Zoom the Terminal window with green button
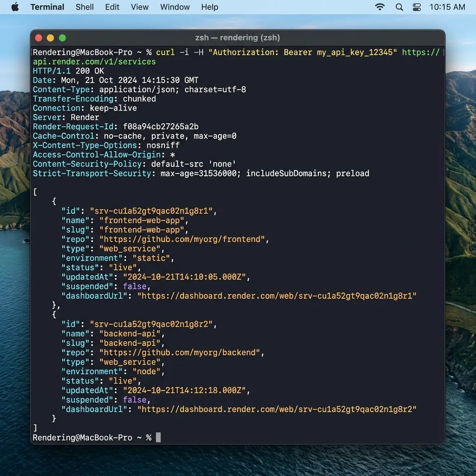Screen dimensions: 476x476 [62, 38]
